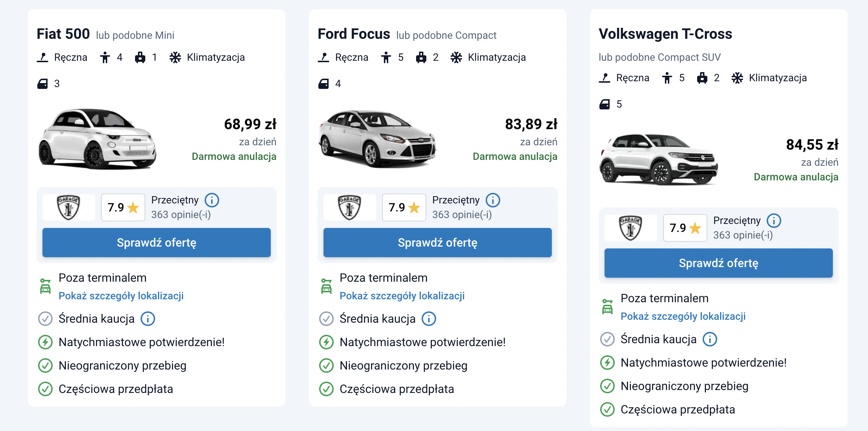Screen dimensions: 868x431
Task: Click the Fiat 500 car image
Action: click(x=98, y=139)
